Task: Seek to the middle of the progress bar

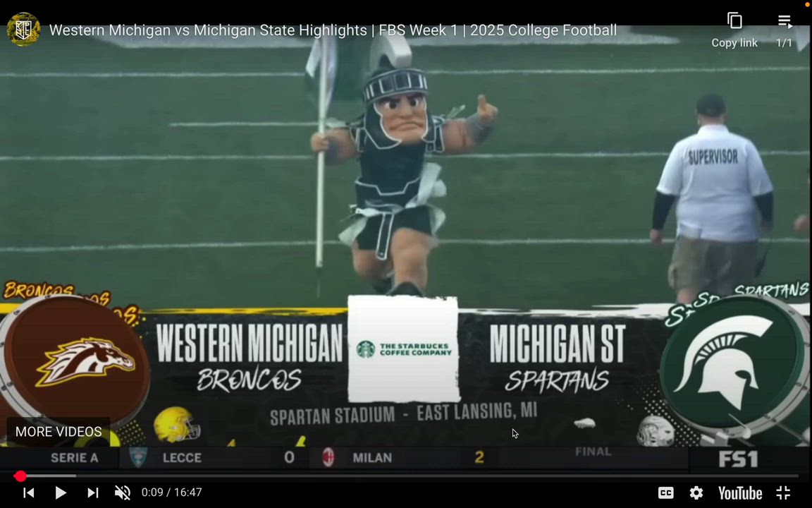Action: coord(406,476)
